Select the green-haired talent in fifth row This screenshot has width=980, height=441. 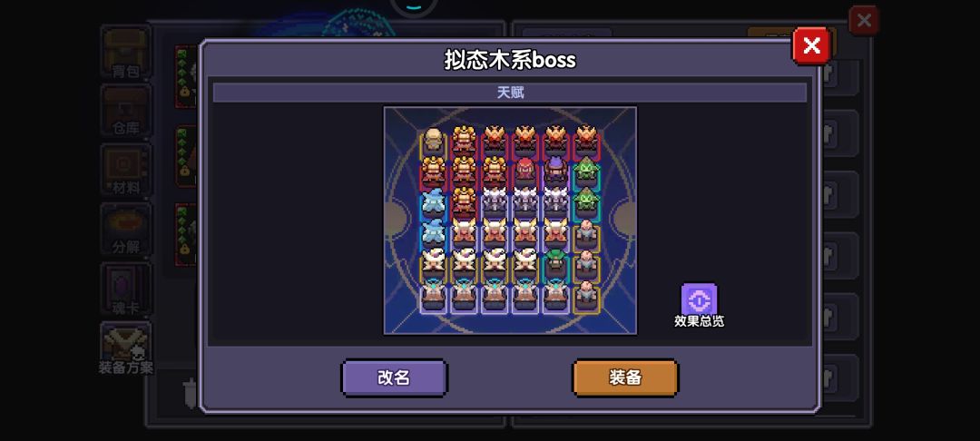(555, 266)
